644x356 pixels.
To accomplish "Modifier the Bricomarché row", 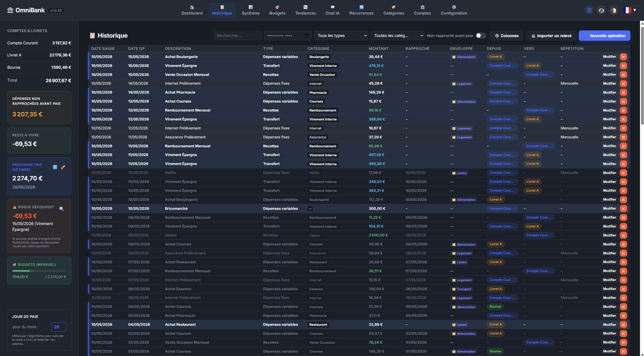I will point(609,208).
